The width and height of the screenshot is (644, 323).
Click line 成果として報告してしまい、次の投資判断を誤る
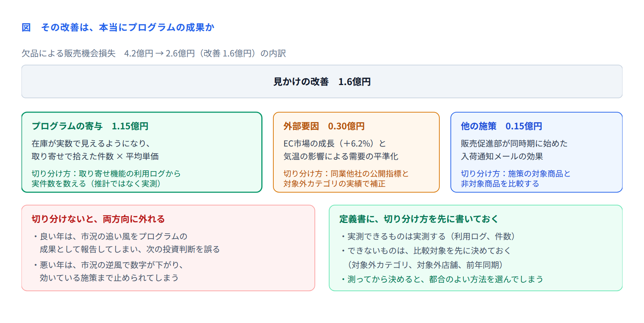coord(130,249)
